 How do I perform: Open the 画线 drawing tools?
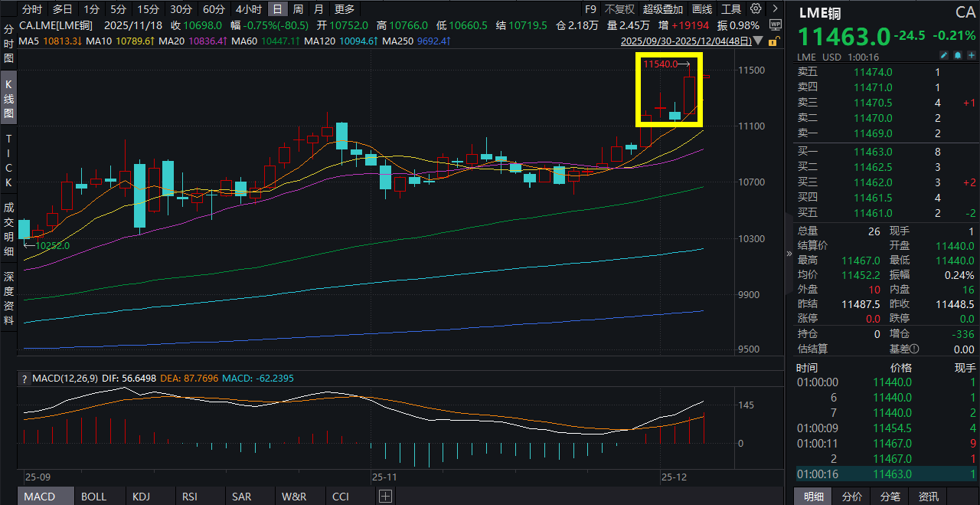click(x=702, y=9)
